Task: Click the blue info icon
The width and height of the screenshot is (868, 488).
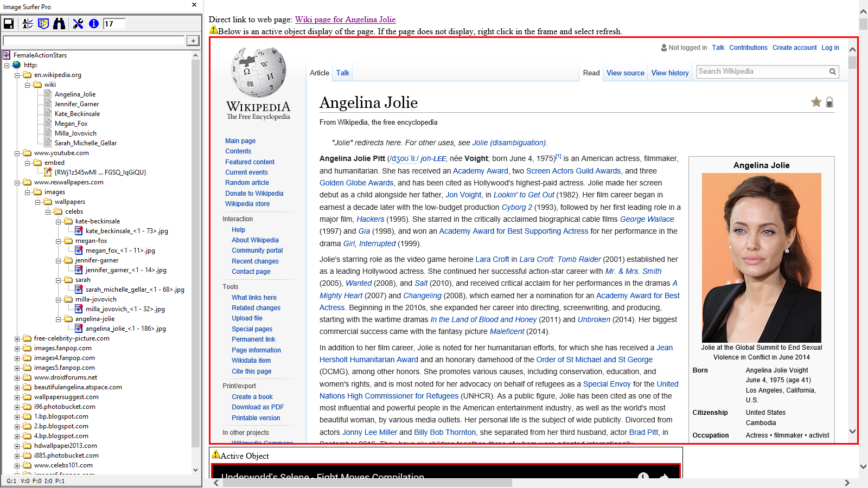Action: click(x=94, y=23)
